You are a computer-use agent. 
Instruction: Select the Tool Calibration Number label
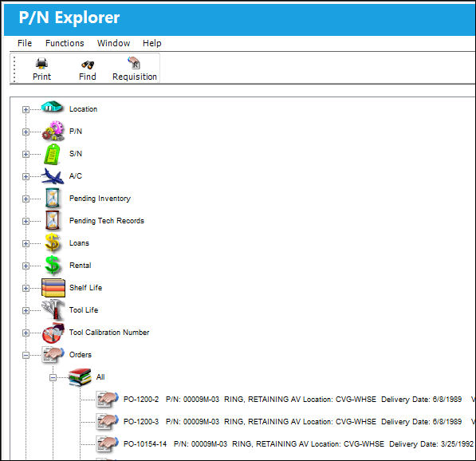point(109,333)
